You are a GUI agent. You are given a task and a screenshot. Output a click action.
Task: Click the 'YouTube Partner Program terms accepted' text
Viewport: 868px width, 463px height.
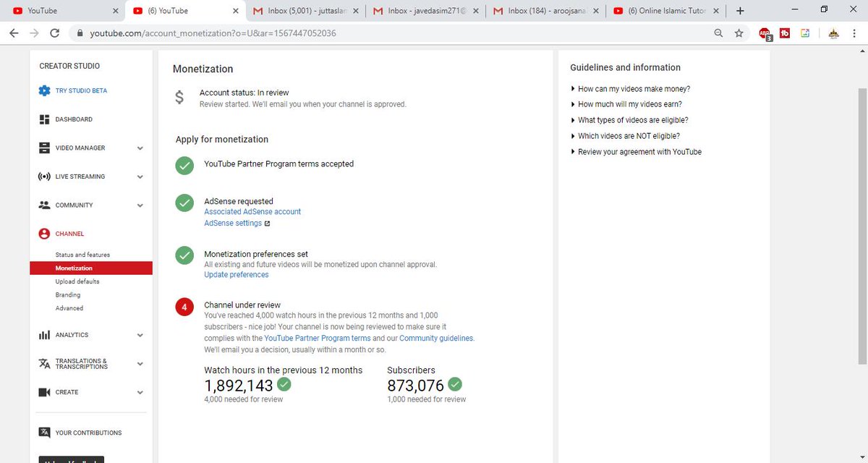[x=279, y=164]
